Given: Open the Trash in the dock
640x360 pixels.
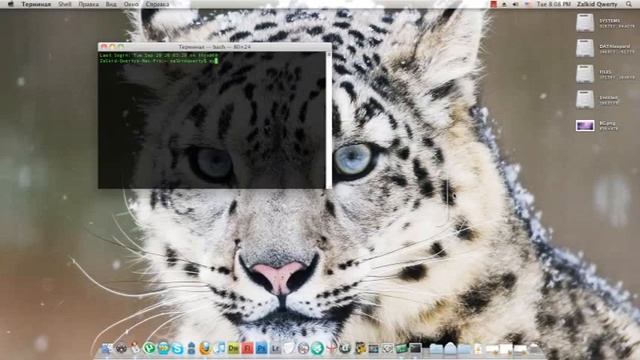Looking at the screenshot, I should click(534, 348).
